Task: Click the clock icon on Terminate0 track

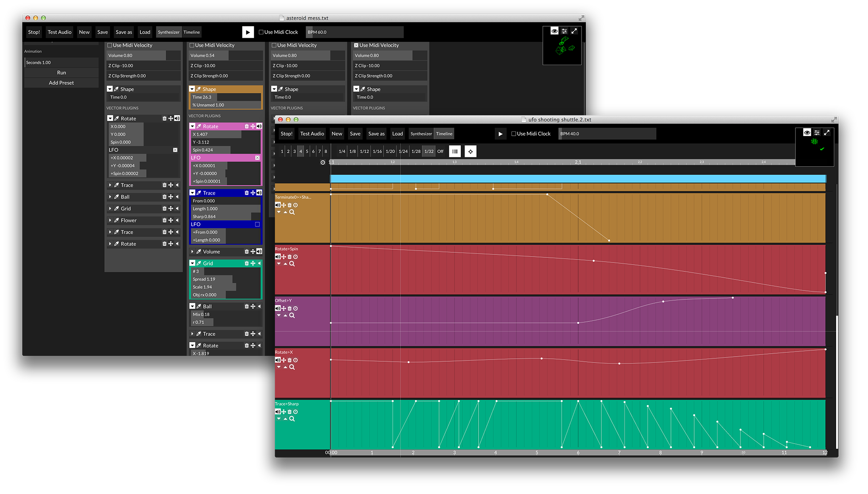Action: (296, 205)
